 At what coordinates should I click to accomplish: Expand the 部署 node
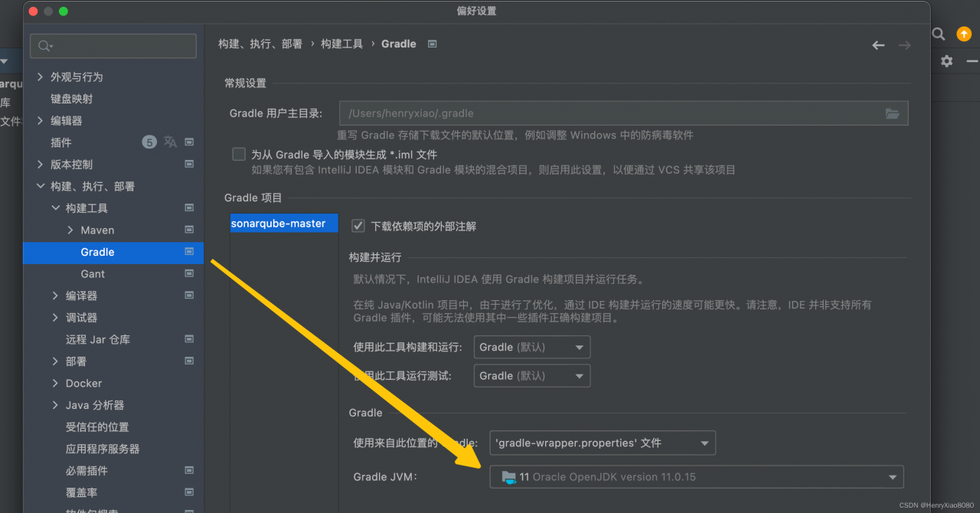56,361
